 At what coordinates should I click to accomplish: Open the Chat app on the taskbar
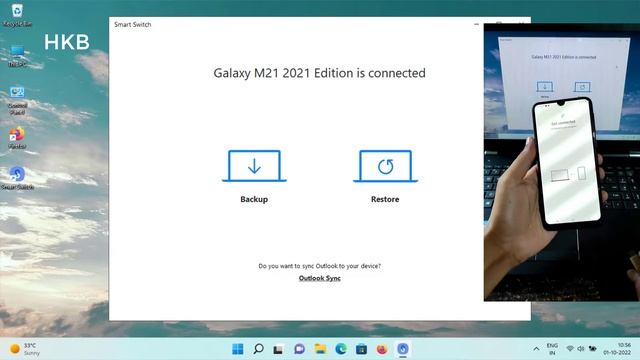(300, 349)
